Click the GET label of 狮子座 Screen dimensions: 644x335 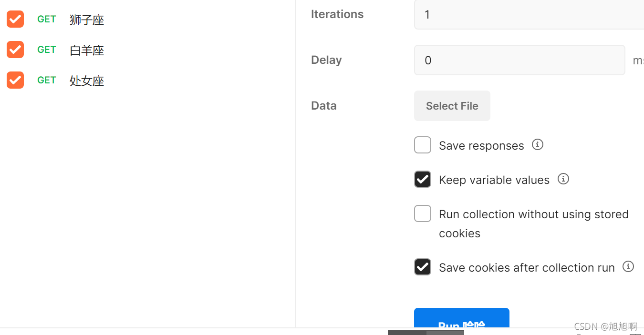[47, 19]
